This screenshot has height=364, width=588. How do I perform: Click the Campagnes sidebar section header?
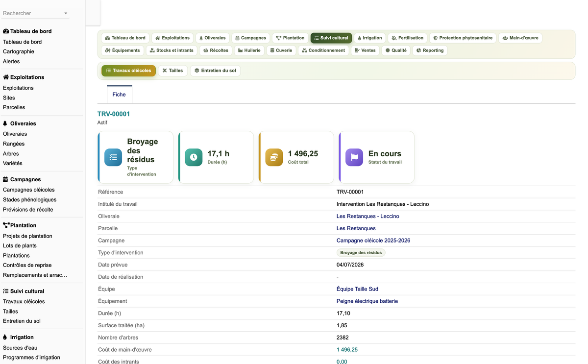point(22,179)
